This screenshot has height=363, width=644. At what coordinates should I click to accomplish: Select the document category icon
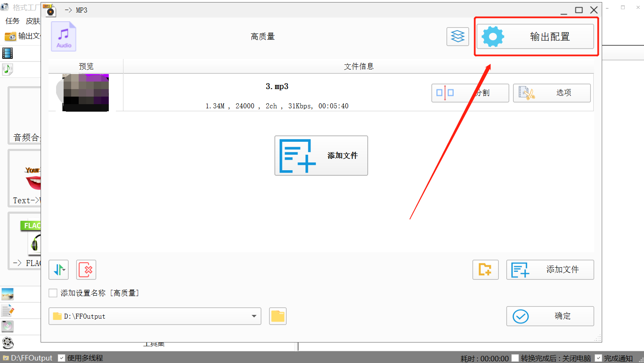pyautogui.click(x=8, y=310)
